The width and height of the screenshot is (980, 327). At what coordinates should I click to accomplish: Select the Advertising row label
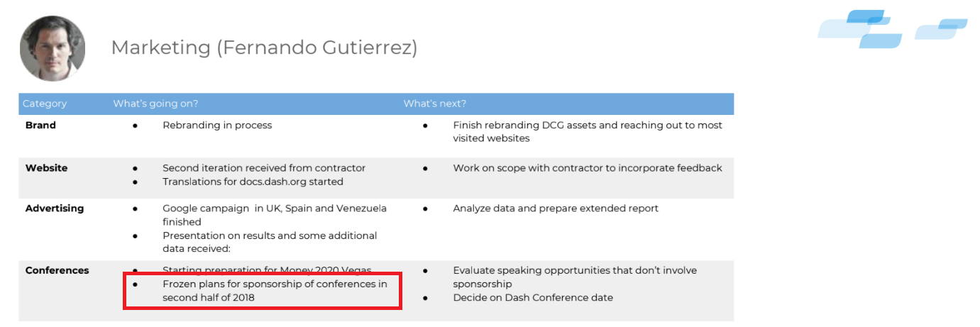(x=55, y=209)
